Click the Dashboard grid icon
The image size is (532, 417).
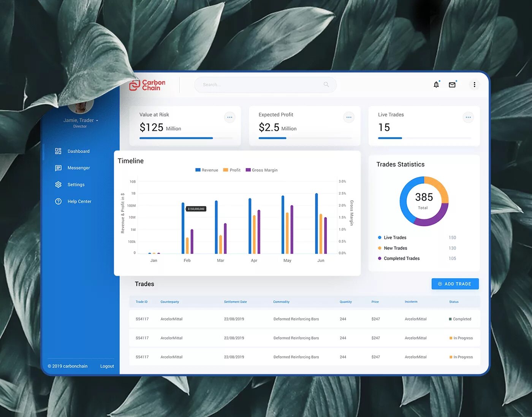(58, 151)
